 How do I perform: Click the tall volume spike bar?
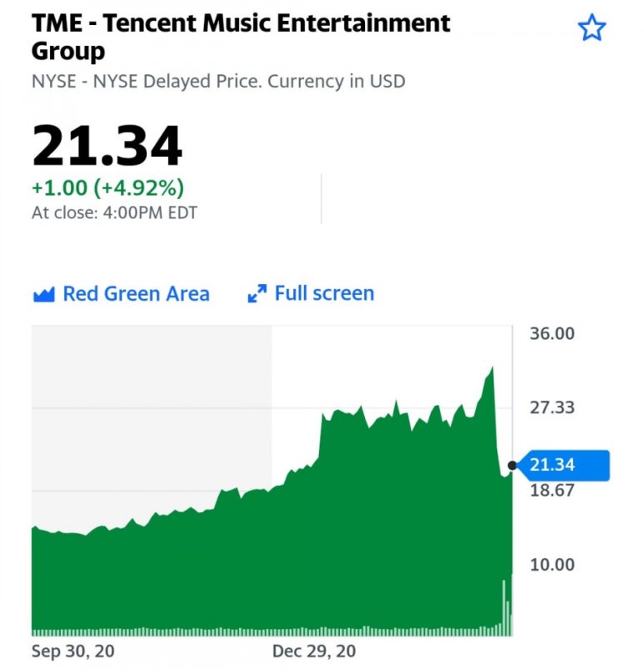pos(504,607)
